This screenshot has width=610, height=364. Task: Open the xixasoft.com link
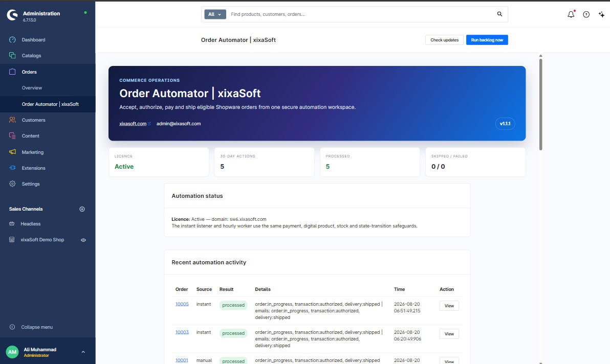point(133,124)
